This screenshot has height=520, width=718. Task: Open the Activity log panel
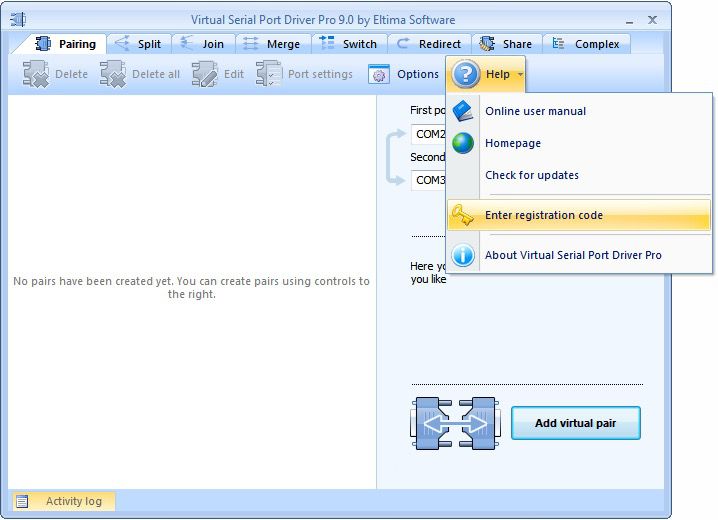click(64, 501)
